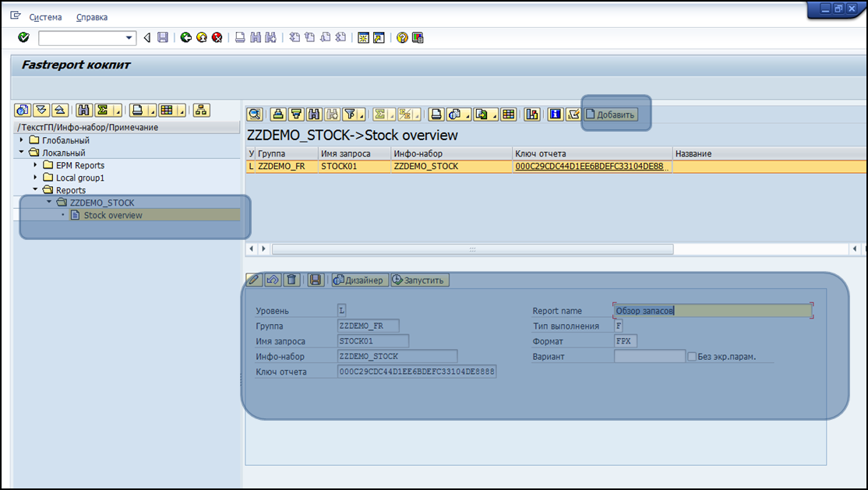Click the delete trash can icon
868x490 pixels.
point(291,280)
